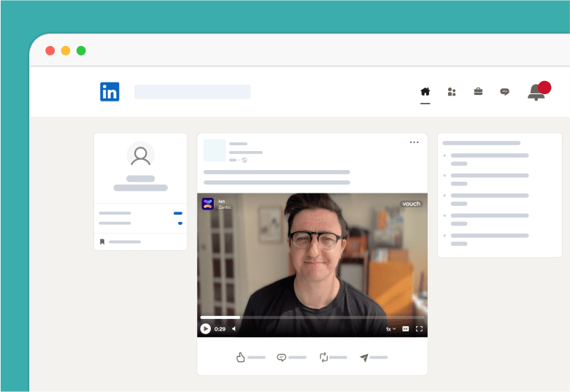Open saved items bookmark icon

pyautogui.click(x=102, y=242)
